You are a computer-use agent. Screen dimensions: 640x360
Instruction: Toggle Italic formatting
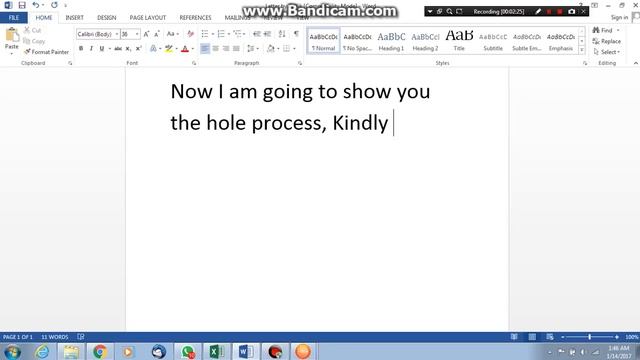point(91,49)
